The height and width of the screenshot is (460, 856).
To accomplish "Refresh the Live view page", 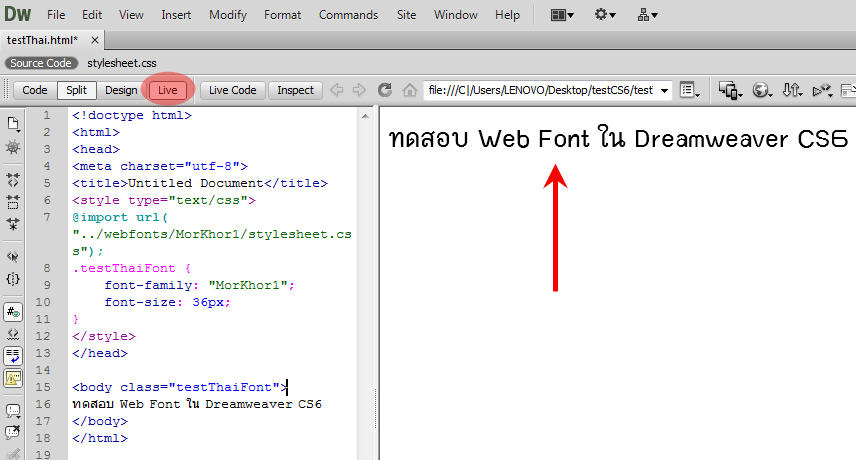I will click(385, 90).
